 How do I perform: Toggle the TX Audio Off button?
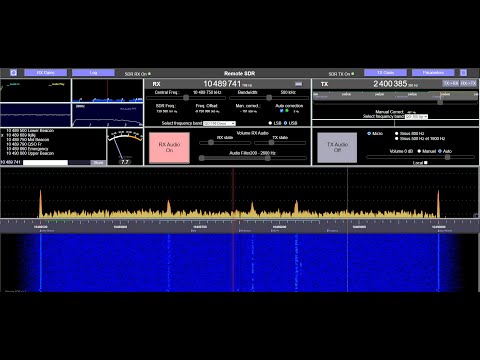337,147
